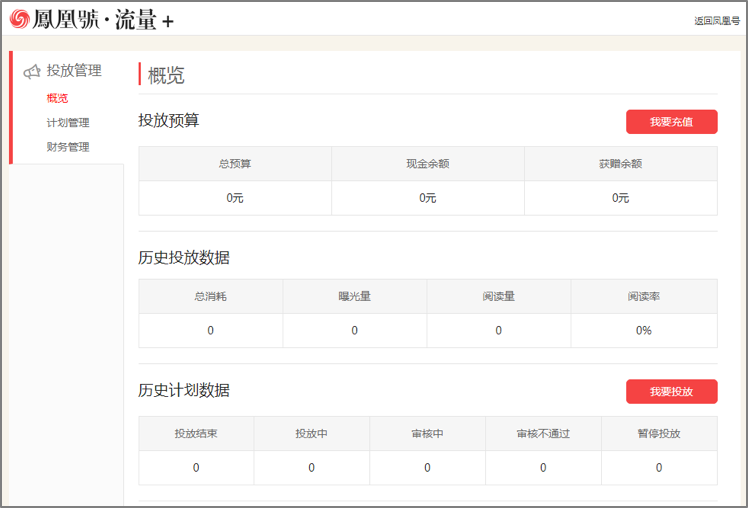Open the 投放管理 sidebar section

74,71
